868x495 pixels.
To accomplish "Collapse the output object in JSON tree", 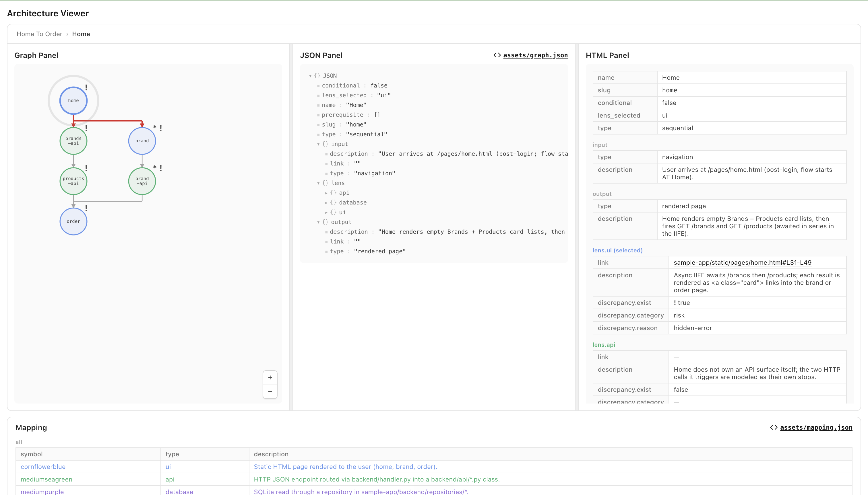I will [x=319, y=222].
